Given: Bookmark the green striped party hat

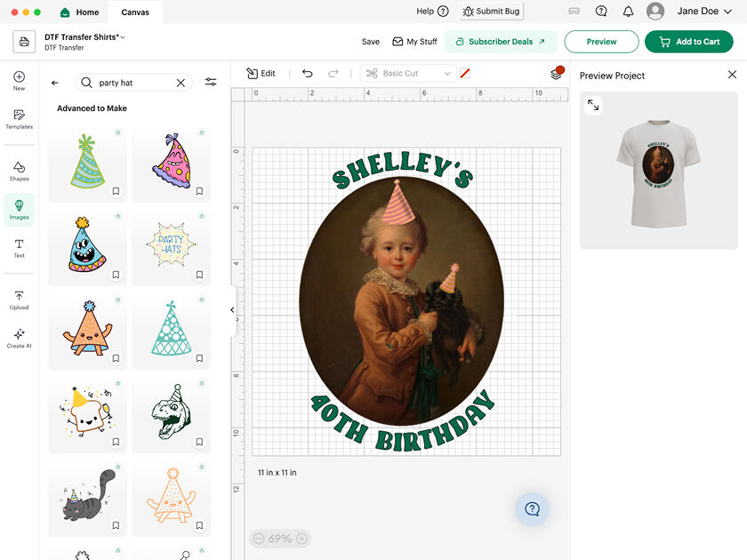Looking at the screenshot, I should [116, 191].
